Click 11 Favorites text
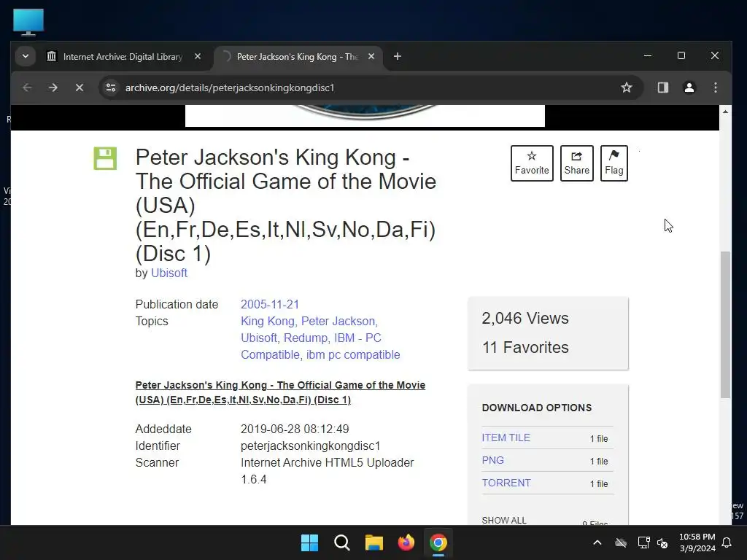Screen dimensions: 747x560 (525, 347)
